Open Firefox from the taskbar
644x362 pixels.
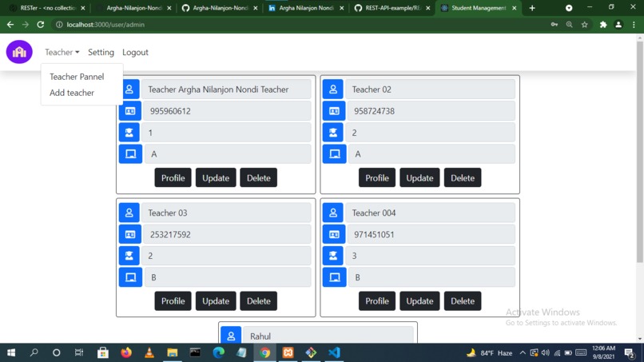126,352
